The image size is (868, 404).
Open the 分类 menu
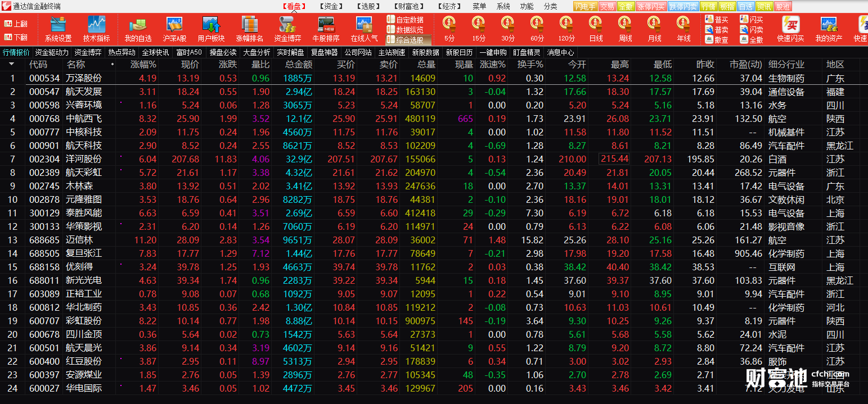(x=551, y=7)
